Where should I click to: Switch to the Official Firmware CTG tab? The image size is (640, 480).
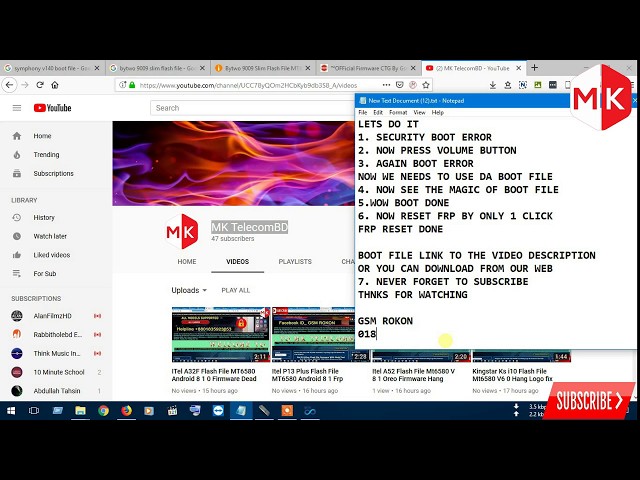tap(368, 68)
